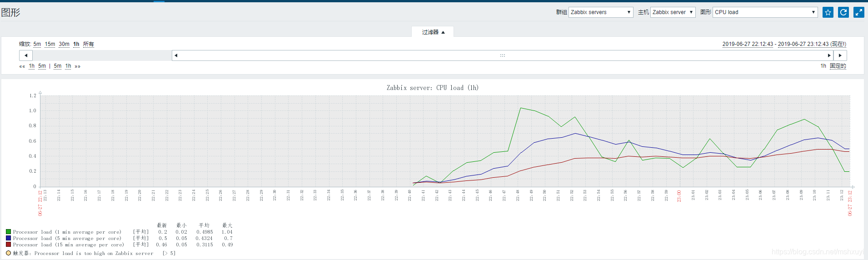Click the 23:00 time axis marker

click(x=679, y=196)
